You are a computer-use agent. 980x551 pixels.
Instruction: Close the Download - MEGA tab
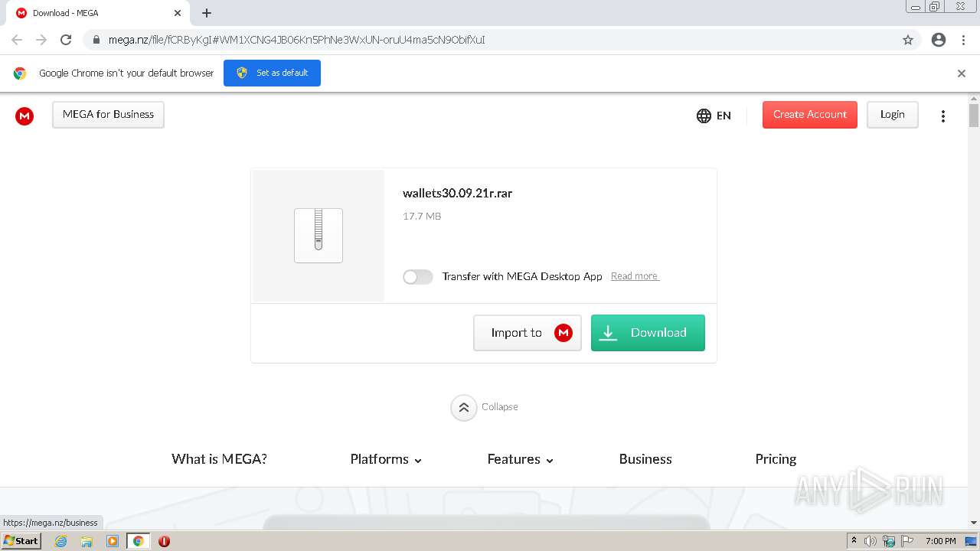pos(178,13)
